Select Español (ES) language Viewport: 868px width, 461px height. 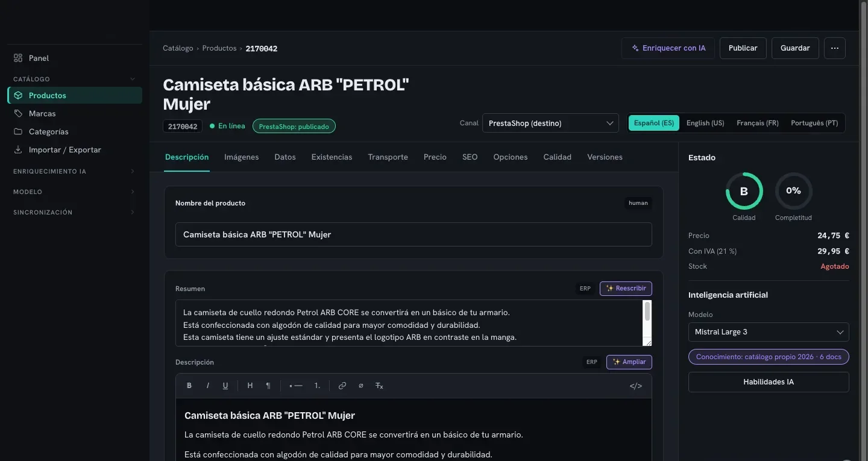point(654,123)
